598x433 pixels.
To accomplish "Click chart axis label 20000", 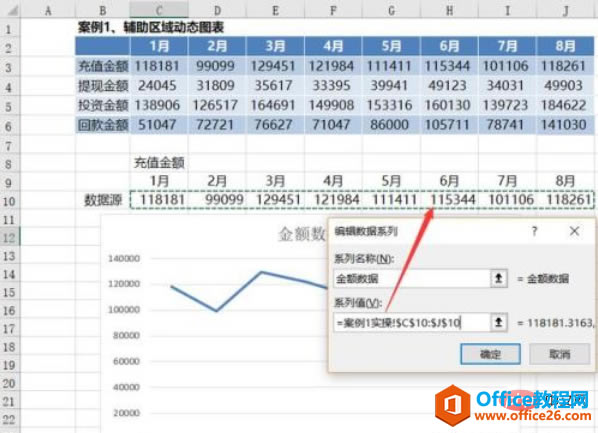I will coord(126,413).
